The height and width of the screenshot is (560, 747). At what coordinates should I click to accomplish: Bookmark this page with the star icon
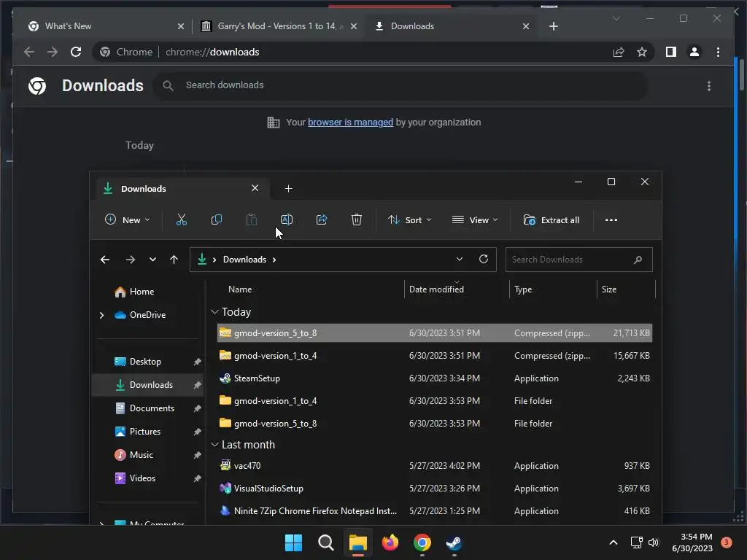pos(642,52)
